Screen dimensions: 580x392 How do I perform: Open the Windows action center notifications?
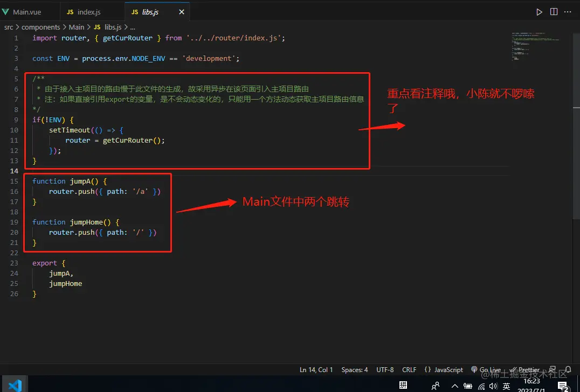pos(563,386)
